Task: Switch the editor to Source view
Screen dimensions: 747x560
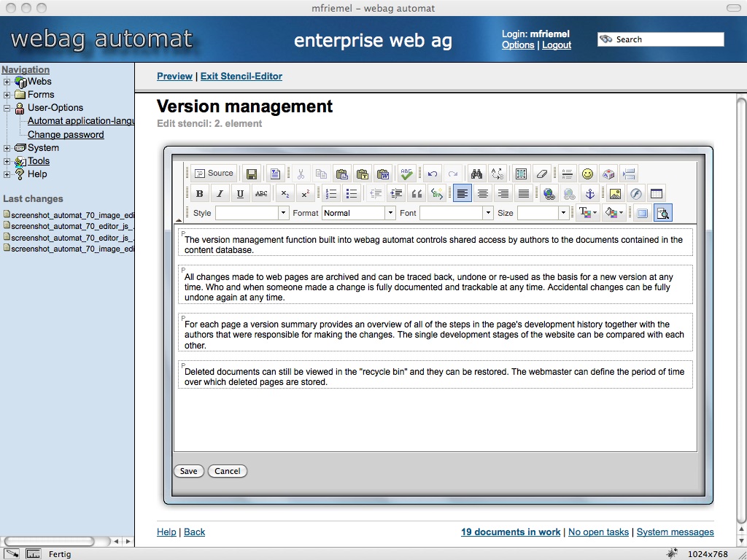Action: coord(214,174)
